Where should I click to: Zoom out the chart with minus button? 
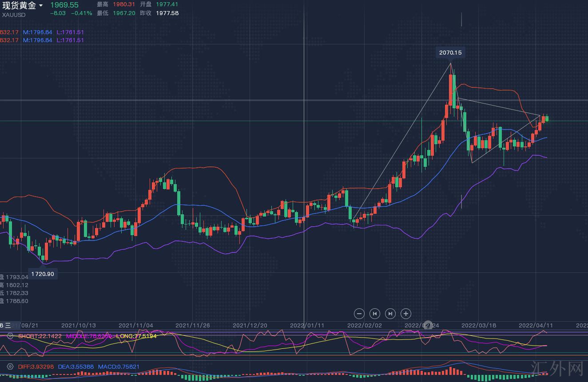click(x=359, y=314)
